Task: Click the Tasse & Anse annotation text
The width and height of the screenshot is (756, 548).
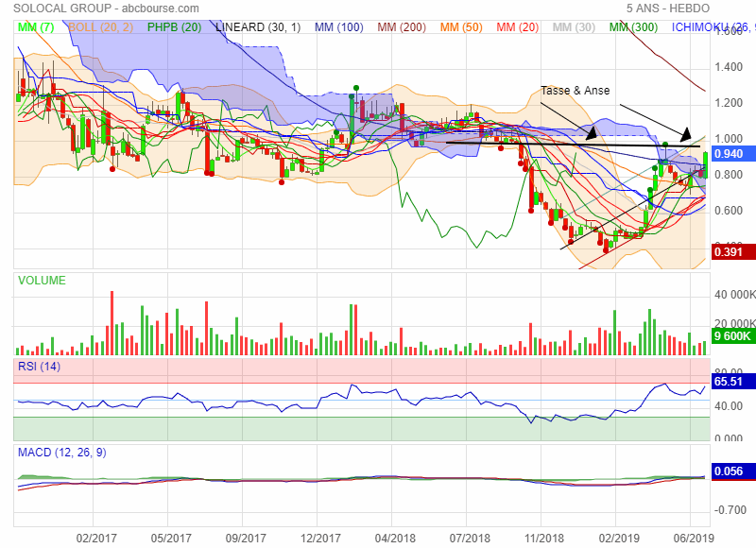Action: coord(575,91)
